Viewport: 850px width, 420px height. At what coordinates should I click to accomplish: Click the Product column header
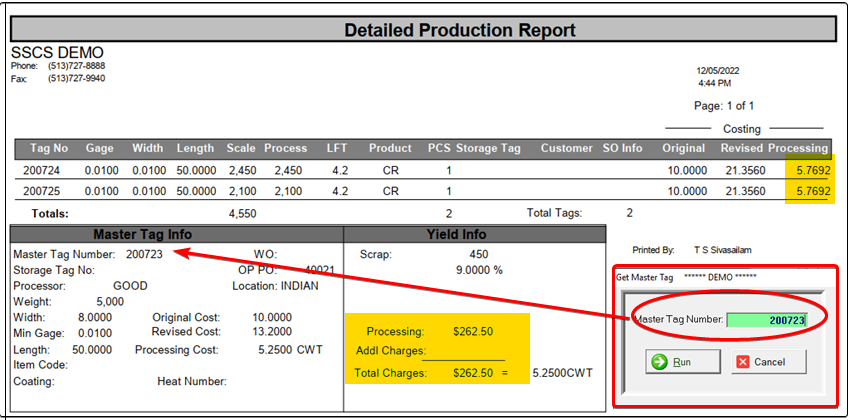click(390, 148)
